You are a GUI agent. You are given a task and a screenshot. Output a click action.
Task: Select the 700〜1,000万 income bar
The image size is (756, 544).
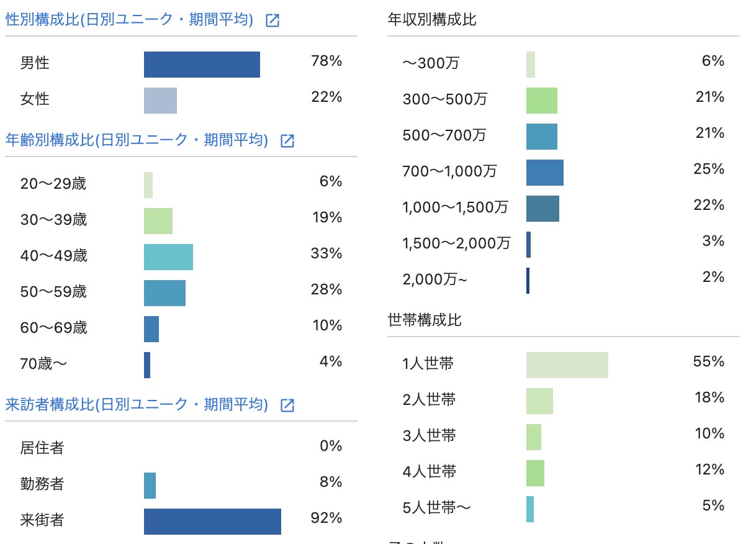(545, 173)
